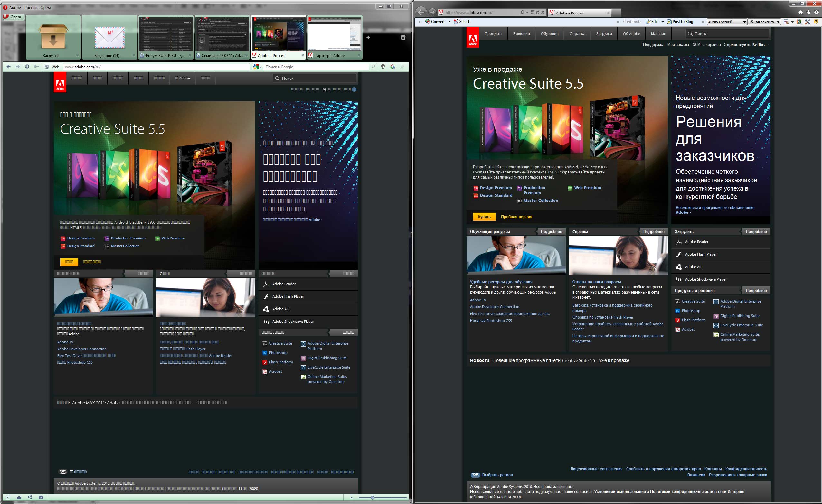Toggle the Opera panels button in status bar
Image resolution: width=822 pixels, height=504 pixels.
coord(8,497)
